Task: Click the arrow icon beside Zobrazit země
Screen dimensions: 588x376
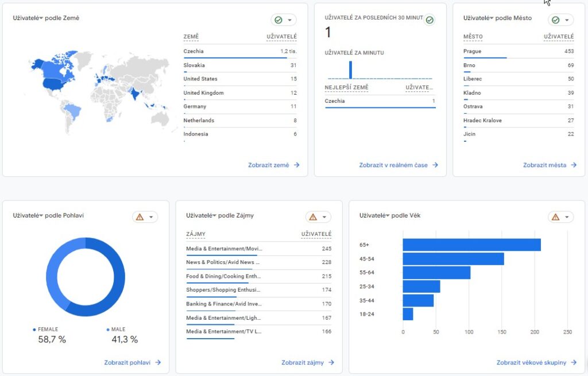Action: point(296,165)
